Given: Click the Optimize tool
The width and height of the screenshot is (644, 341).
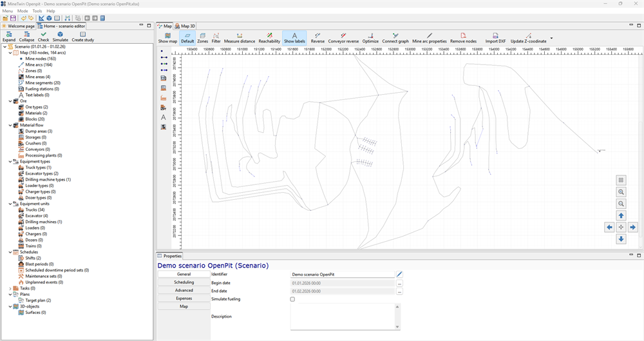Looking at the screenshot, I should coord(370,38).
